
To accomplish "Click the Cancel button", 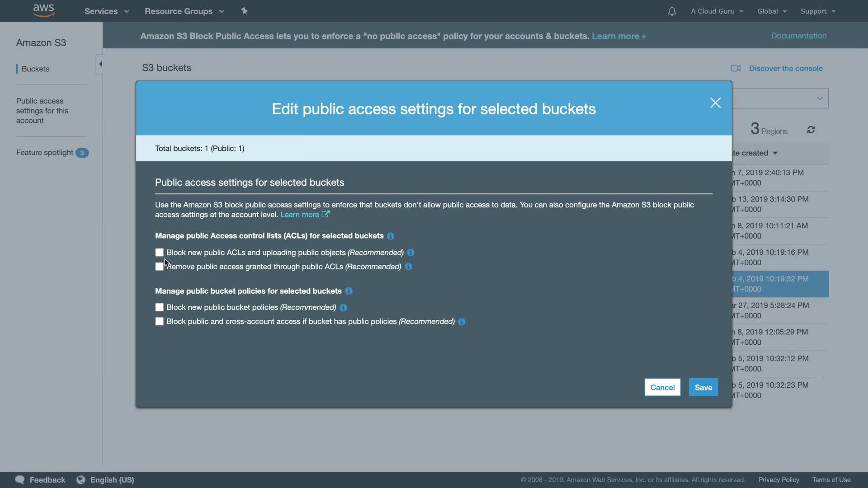I will (662, 387).
